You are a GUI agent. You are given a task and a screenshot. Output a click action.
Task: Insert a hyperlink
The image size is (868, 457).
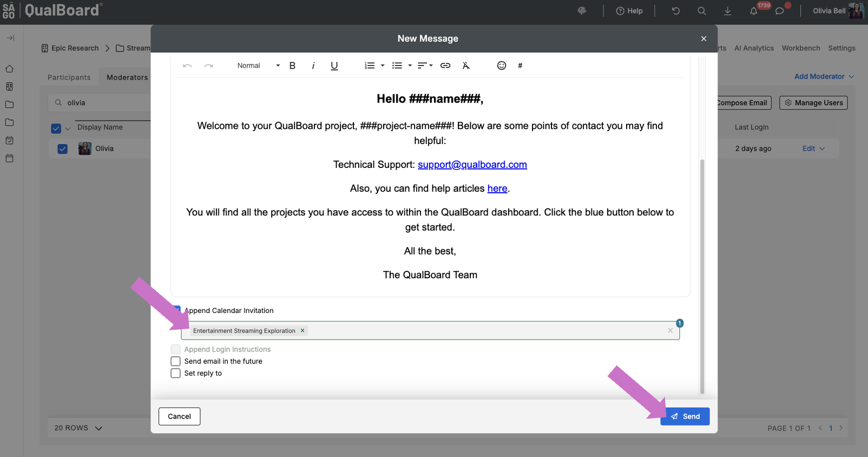pyautogui.click(x=445, y=66)
